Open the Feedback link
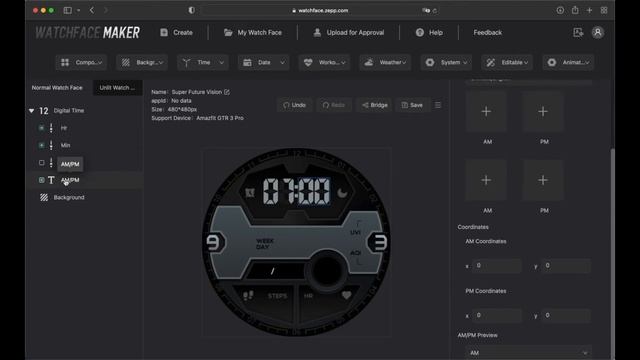Viewport: 640px width, 360px height. point(487,33)
